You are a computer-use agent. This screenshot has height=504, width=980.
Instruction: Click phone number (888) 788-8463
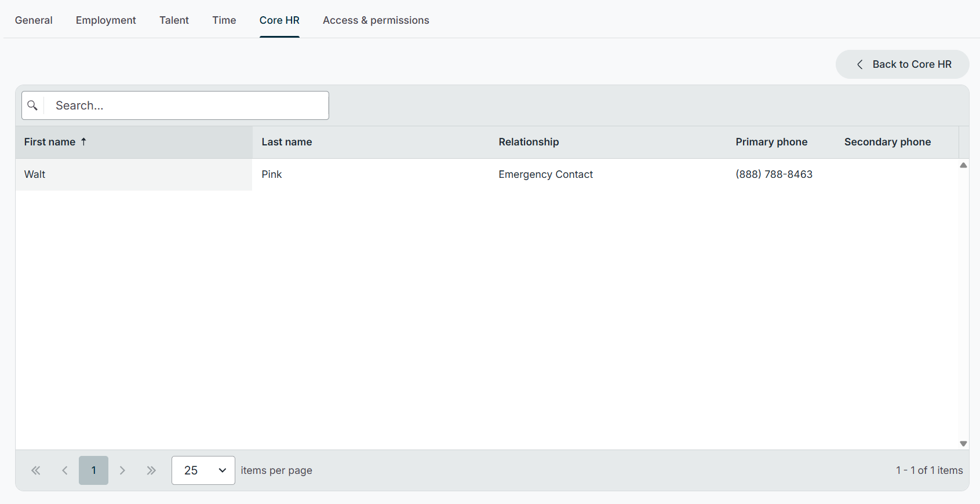[x=774, y=174]
